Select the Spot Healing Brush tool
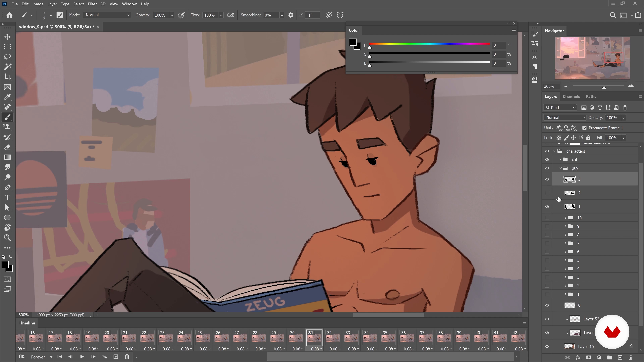 pos(8,107)
